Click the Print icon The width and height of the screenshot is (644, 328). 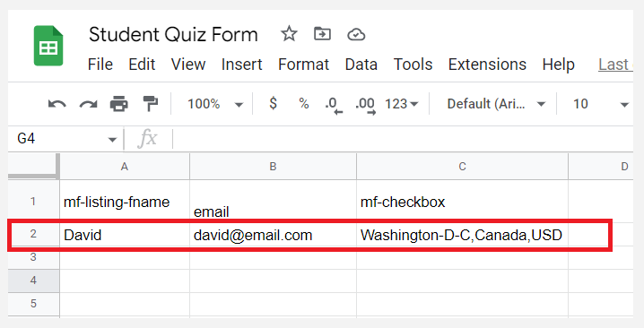click(x=119, y=103)
